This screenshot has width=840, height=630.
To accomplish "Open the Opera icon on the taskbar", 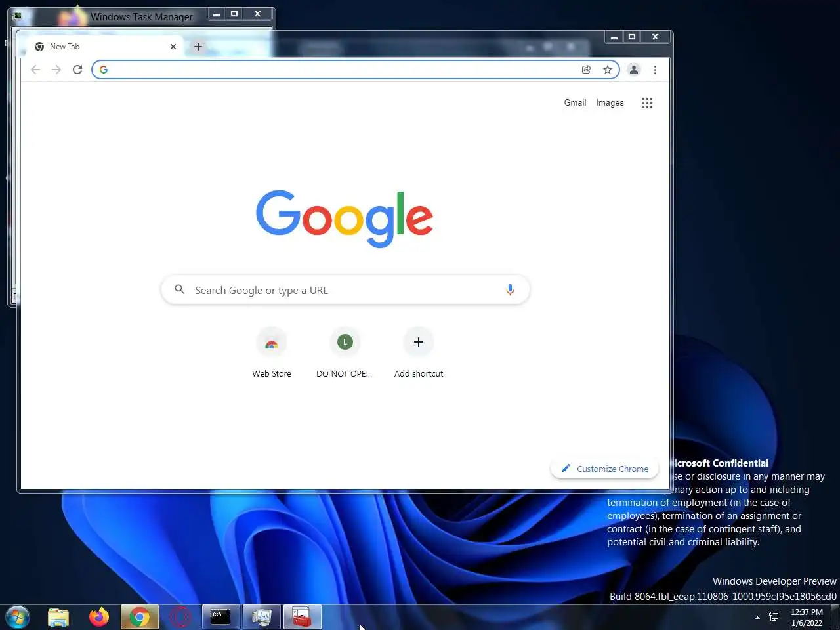I will coord(180,618).
